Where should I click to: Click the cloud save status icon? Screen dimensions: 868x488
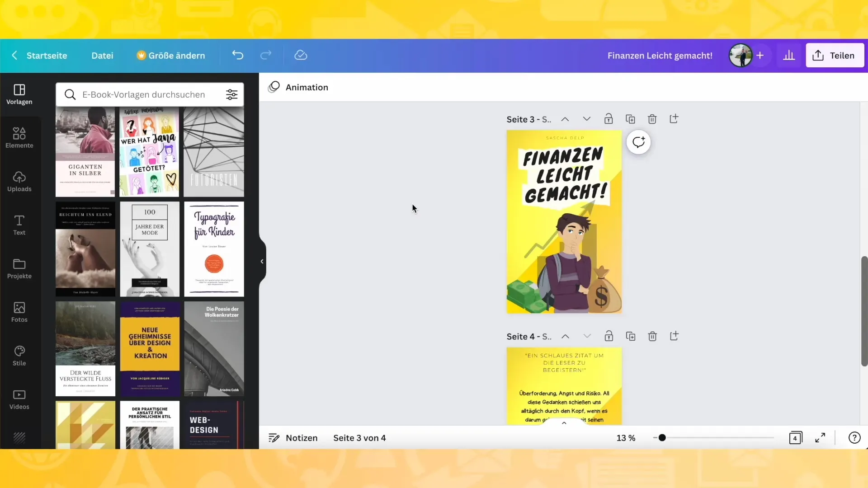coord(301,55)
